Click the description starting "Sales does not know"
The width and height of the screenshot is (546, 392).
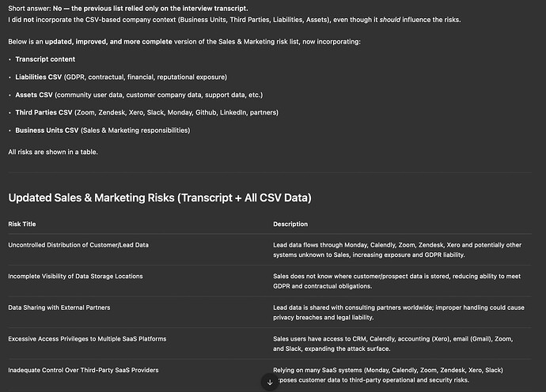[x=396, y=281]
